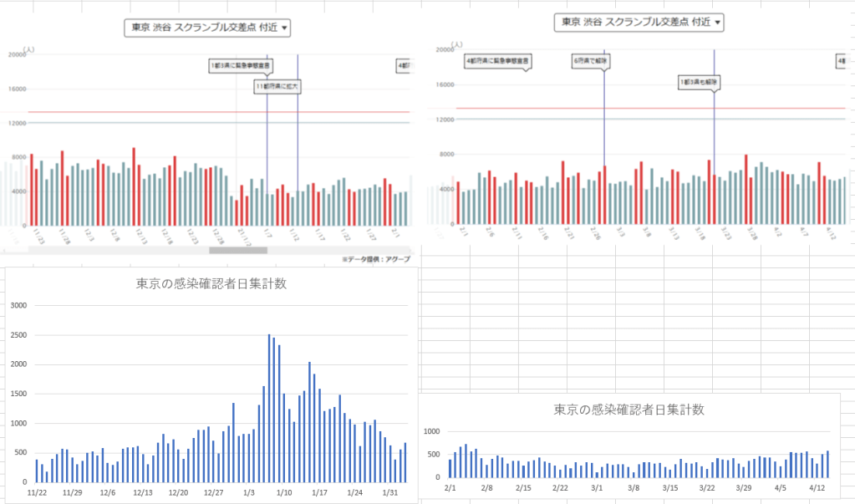
Task: Click the 1/10 x-axis label in lower-left chart
Action: tap(284, 493)
